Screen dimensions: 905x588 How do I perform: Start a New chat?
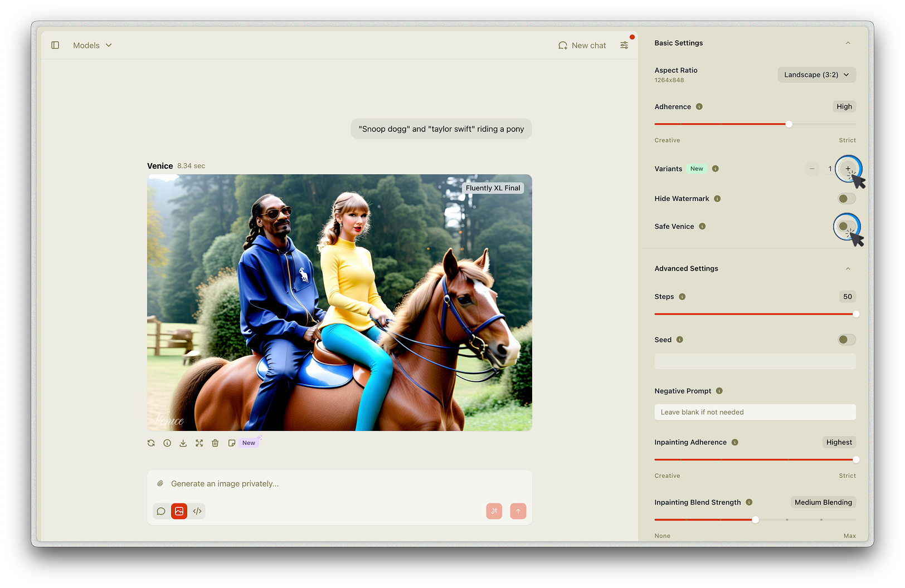pyautogui.click(x=582, y=45)
